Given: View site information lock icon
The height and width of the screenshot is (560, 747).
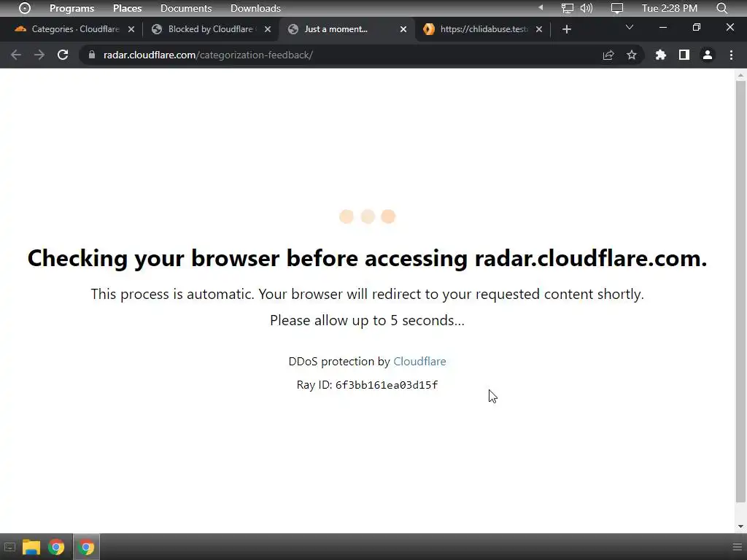Looking at the screenshot, I should pos(92,55).
